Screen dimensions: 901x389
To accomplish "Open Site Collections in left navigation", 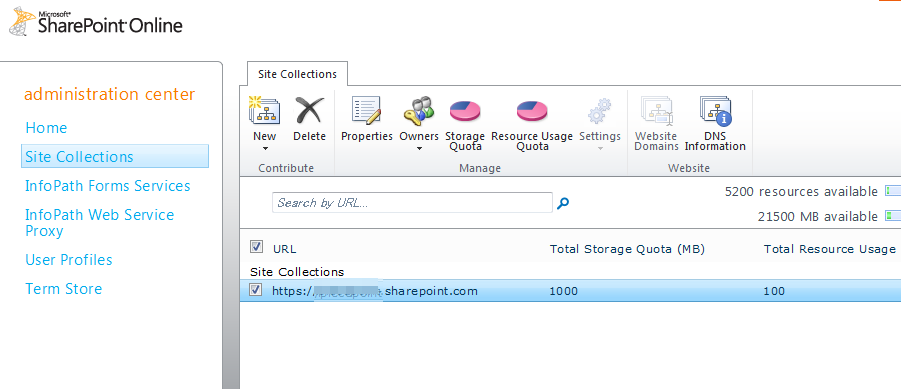I will click(x=115, y=156).
